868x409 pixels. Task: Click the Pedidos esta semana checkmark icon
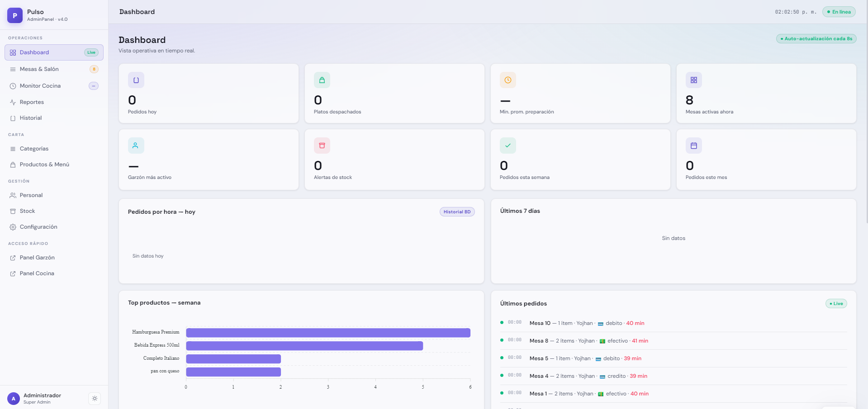coord(508,146)
